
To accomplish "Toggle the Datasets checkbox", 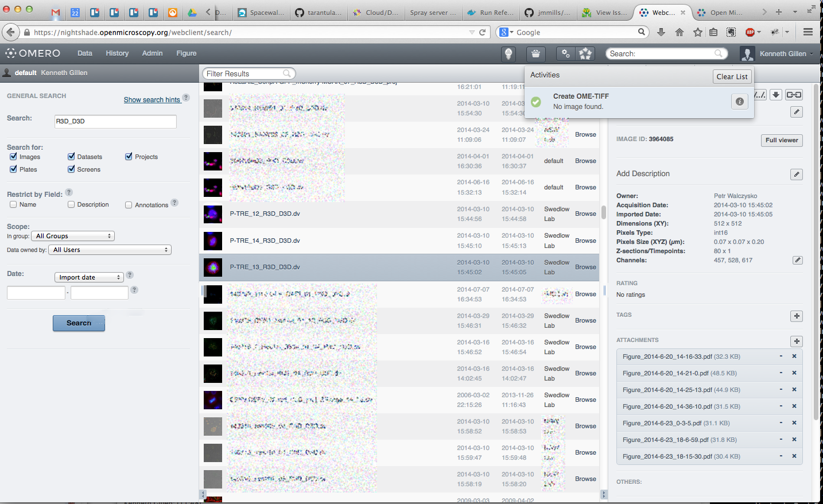I will pos(71,157).
